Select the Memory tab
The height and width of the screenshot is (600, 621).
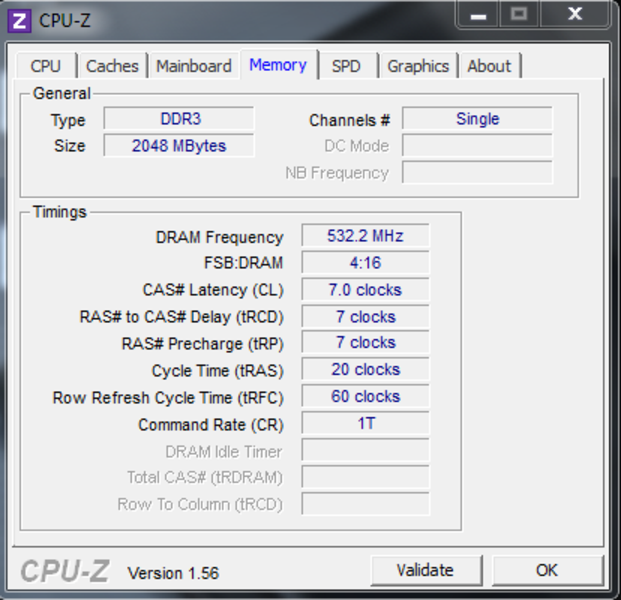[x=278, y=65]
